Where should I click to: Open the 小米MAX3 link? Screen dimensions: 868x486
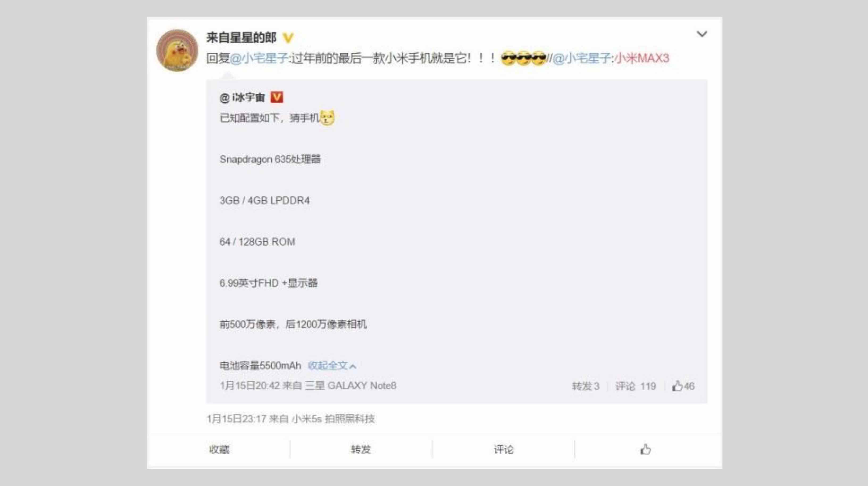tap(642, 58)
